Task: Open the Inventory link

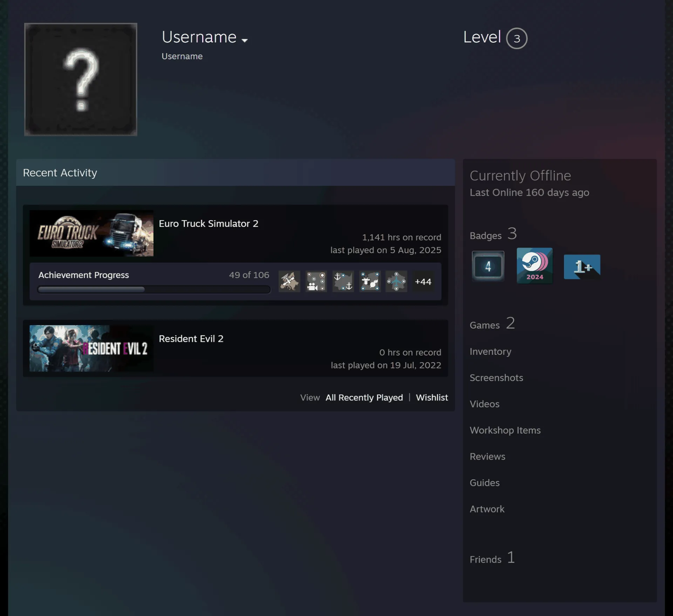Action: [x=490, y=351]
